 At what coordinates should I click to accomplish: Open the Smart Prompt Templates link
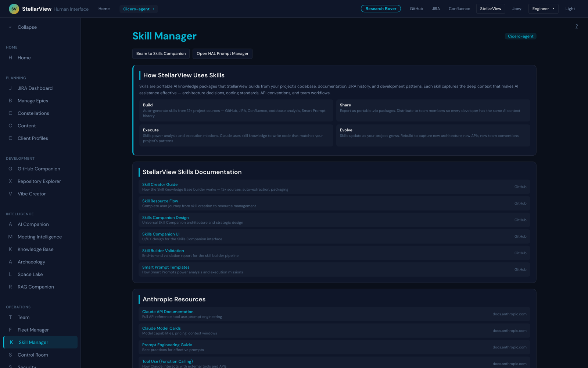pyautogui.click(x=166, y=268)
